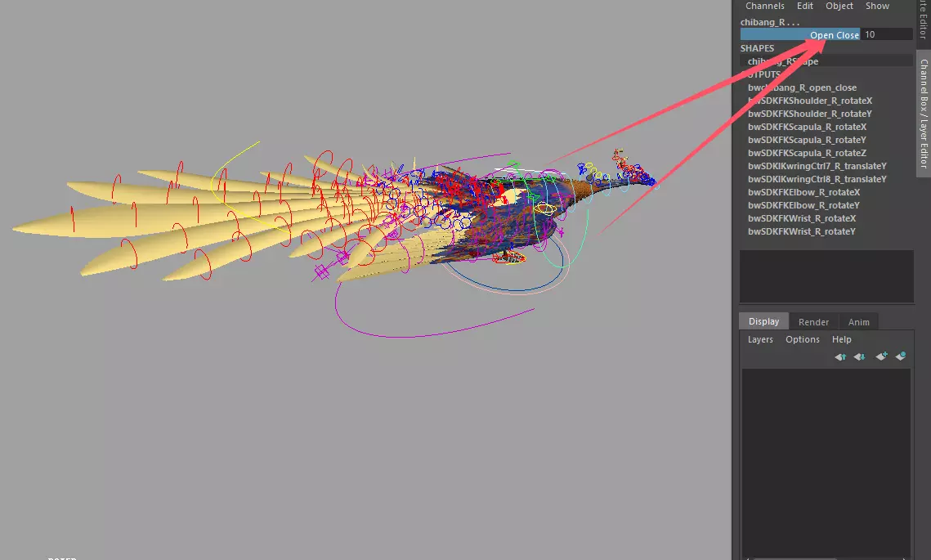Select bwSDKIKwringCtrl7_R_translateY output

[817, 166]
